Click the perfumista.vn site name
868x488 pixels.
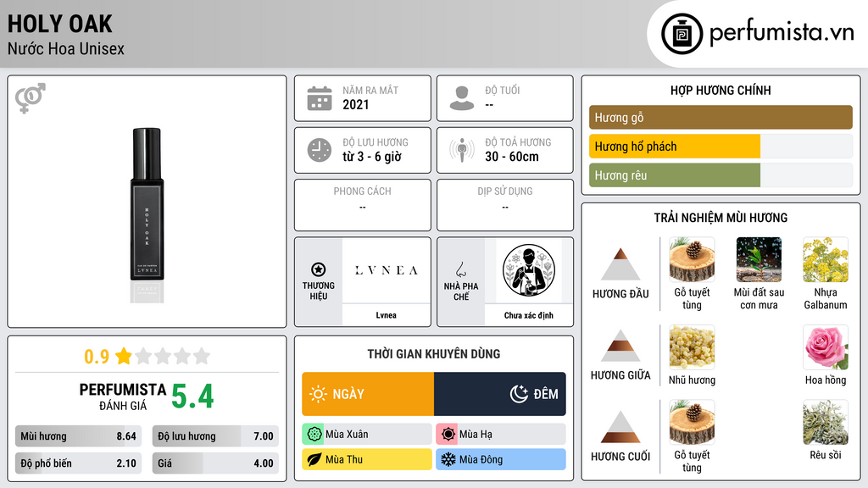click(x=782, y=32)
